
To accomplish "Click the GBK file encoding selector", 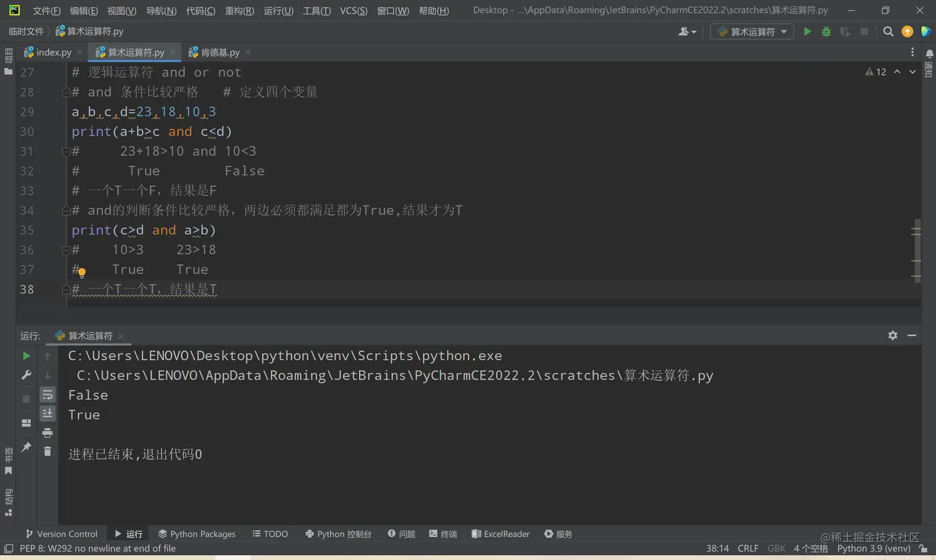I will (x=776, y=548).
